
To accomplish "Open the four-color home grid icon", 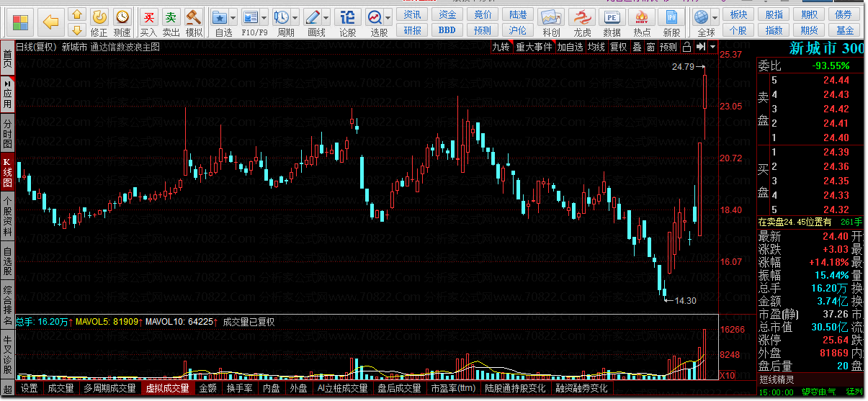I will point(21,22).
